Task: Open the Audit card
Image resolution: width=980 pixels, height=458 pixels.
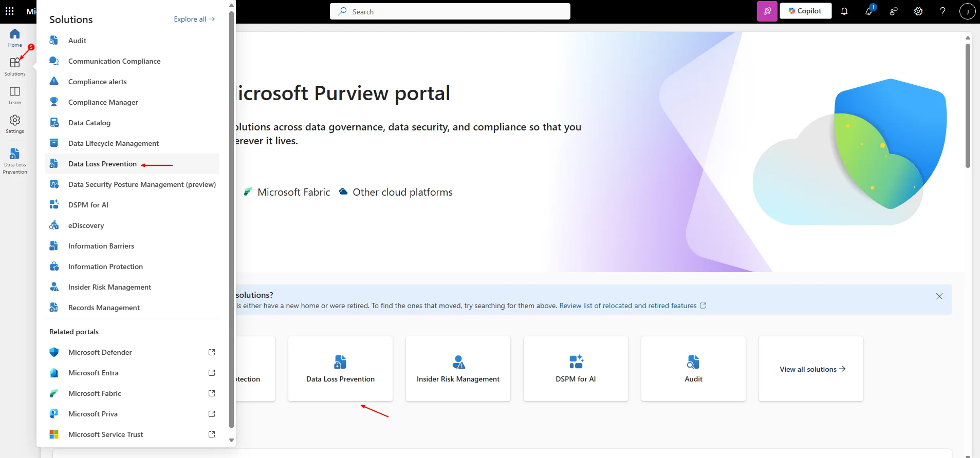Action: point(693,369)
